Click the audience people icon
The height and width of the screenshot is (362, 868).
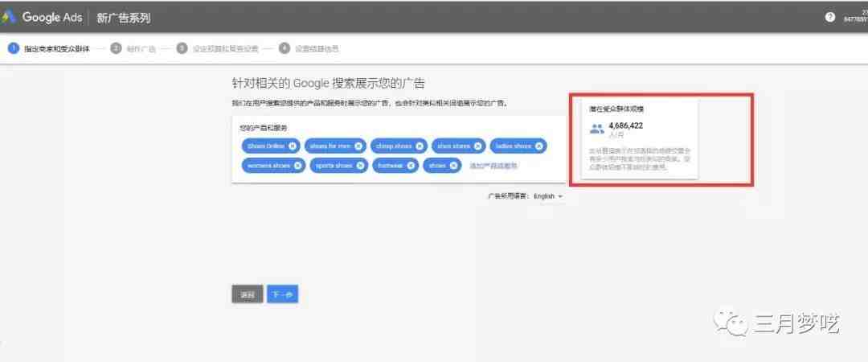[x=596, y=130]
